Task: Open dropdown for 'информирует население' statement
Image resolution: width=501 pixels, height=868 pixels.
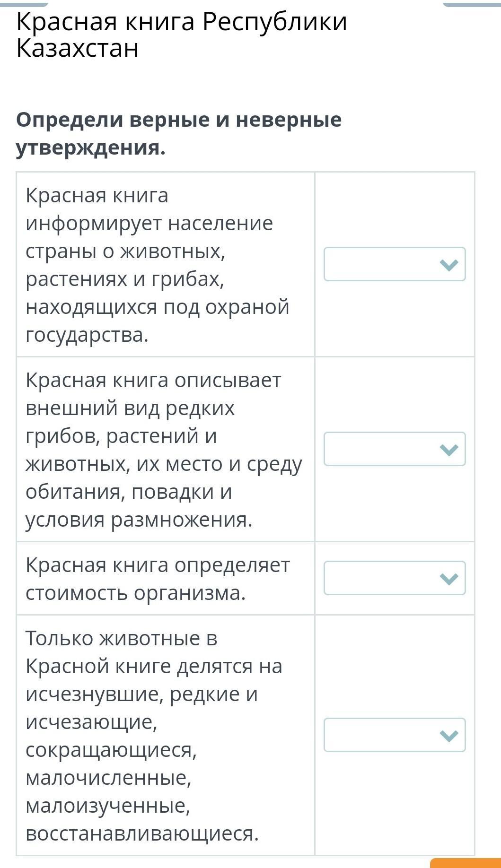Action: click(x=394, y=264)
